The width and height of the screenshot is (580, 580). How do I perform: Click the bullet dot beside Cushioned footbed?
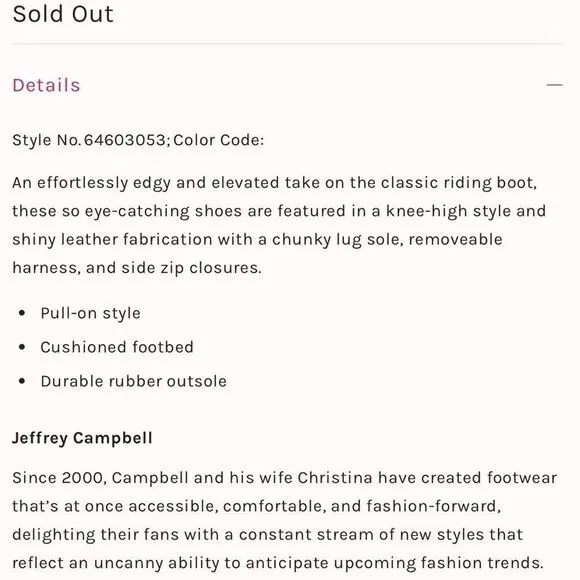(22, 347)
